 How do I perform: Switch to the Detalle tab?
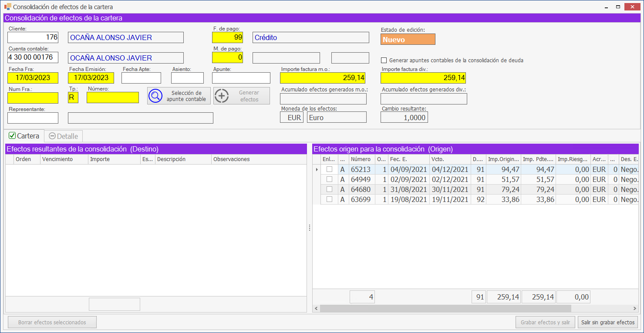tap(64, 136)
